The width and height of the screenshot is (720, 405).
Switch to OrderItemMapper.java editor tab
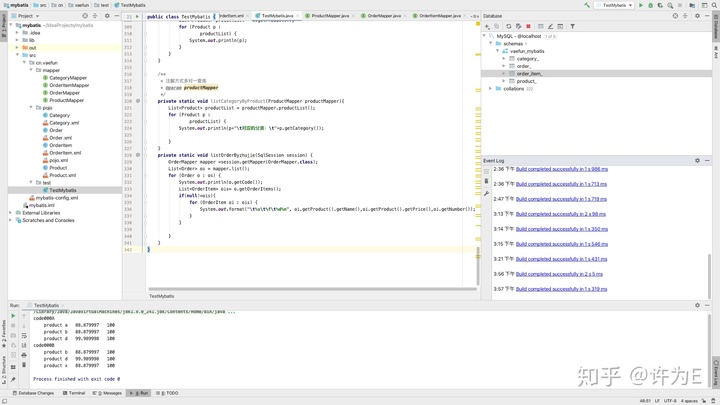coord(439,16)
